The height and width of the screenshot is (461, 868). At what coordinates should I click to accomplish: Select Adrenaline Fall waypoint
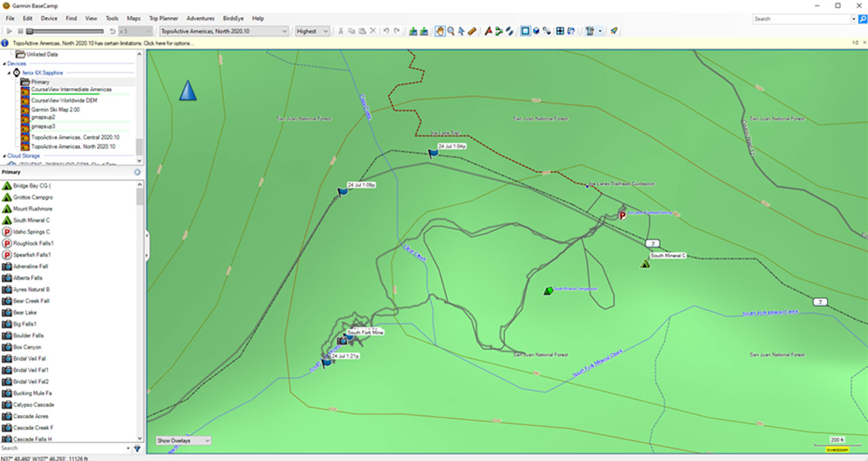[31, 266]
